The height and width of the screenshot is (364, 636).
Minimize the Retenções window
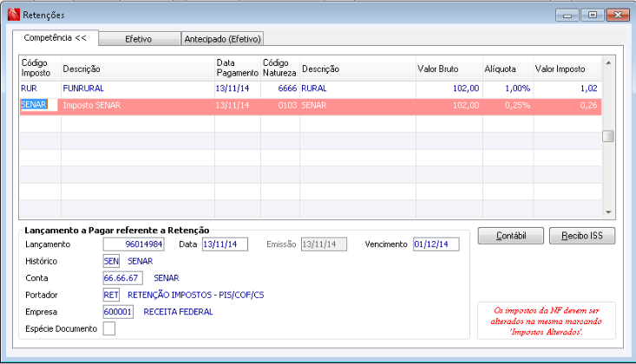point(567,15)
